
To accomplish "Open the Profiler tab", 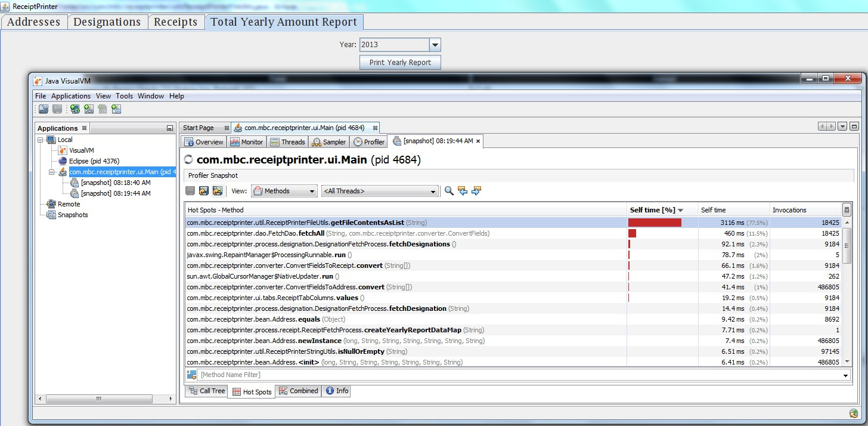I will (x=369, y=142).
